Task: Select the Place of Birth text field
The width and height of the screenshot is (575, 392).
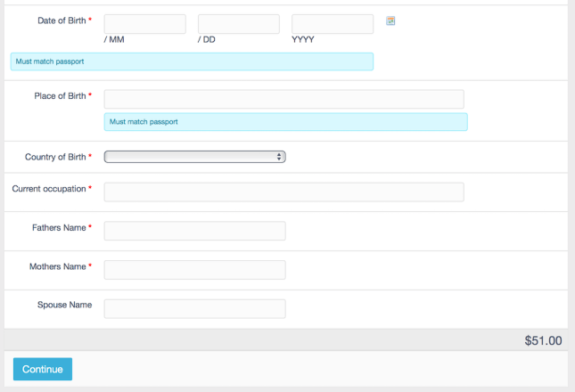Action: pos(283,99)
